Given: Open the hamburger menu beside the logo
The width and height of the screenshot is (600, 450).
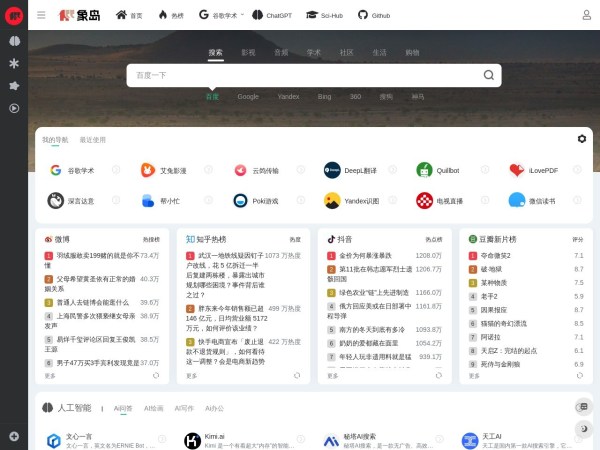Looking at the screenshot, I should click(41, 15).
